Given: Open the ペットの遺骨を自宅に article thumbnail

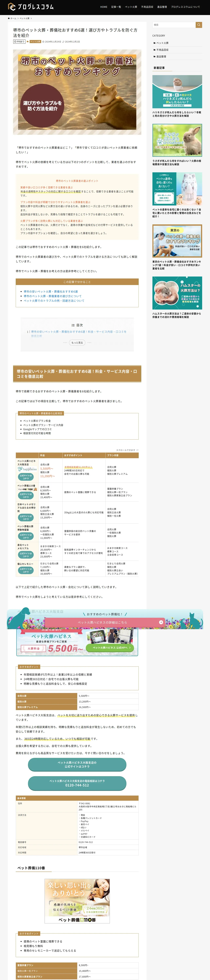Looking at the screenshot, I should pyautogui.click(x=177, y=189).
